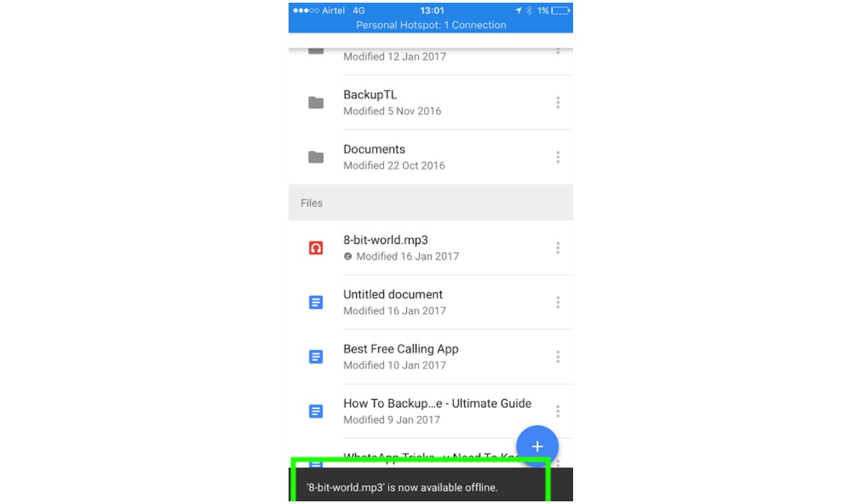Viewport: 861px width, 504px height.
Task: Open file named 8-bit-world.mp3
Action: (385, 240)
